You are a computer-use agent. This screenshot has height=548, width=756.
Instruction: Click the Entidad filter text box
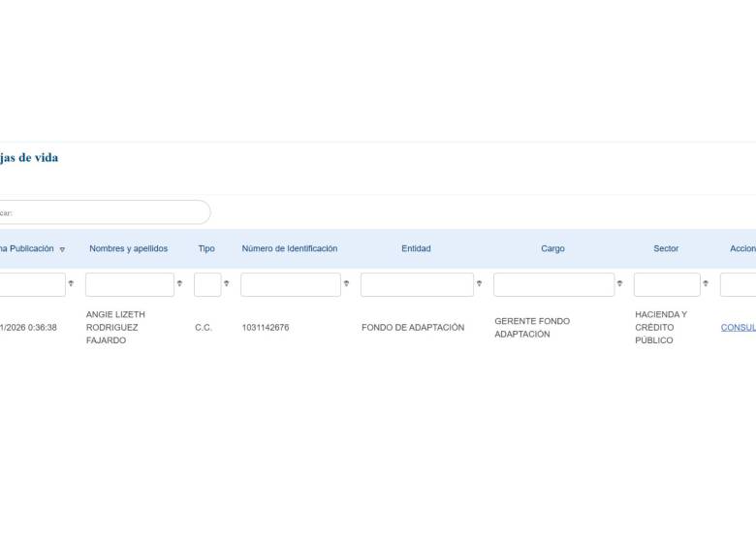(x=417, y=284)
